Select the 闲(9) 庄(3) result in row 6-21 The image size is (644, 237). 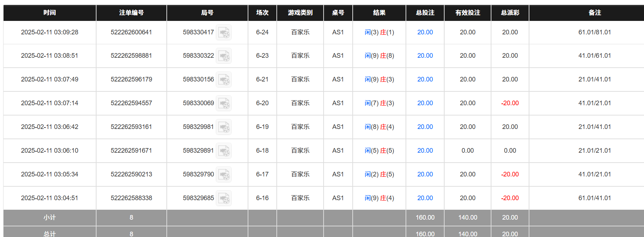379,79
